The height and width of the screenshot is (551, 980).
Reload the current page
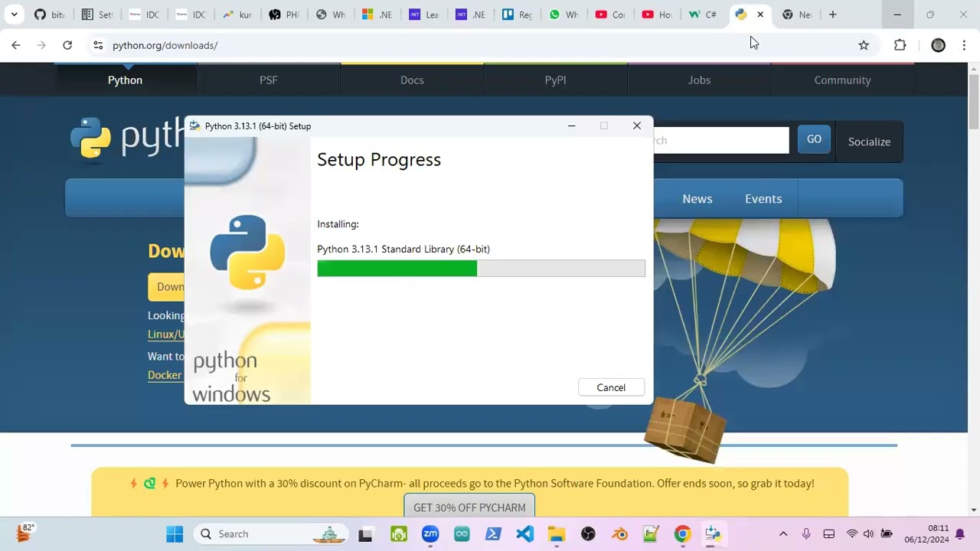tap(67, 45)
